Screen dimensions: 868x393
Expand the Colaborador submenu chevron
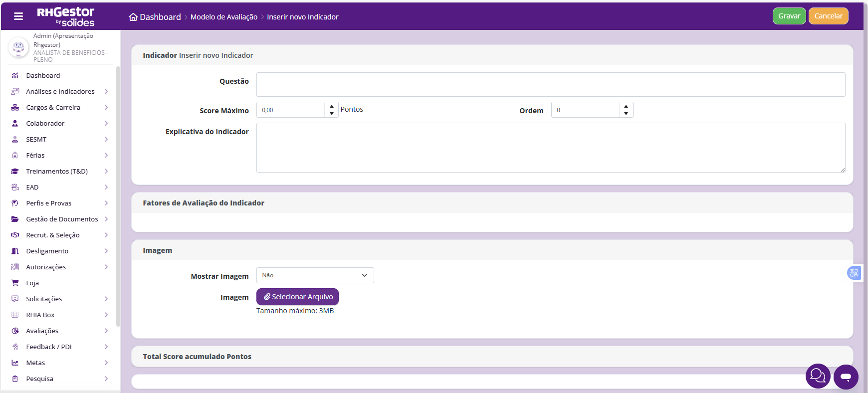106,123
